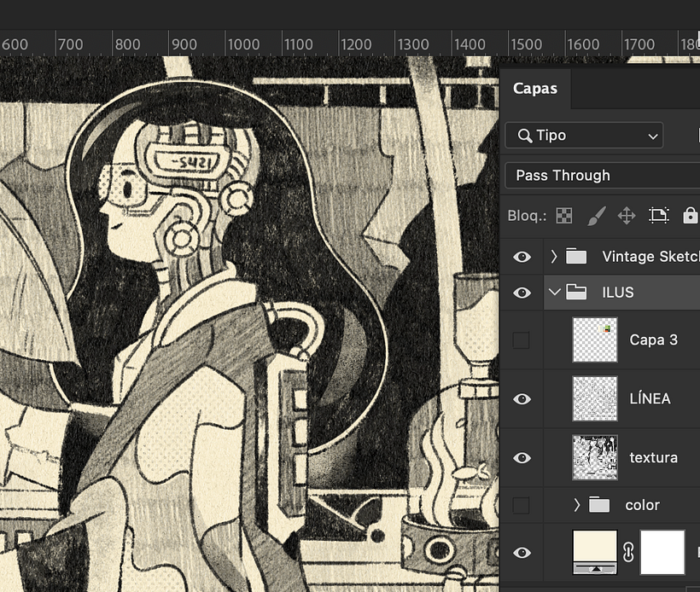Expand the Vintage Sketch group
Viewport: 700px width, 592px height.
(x=554, y=257)
